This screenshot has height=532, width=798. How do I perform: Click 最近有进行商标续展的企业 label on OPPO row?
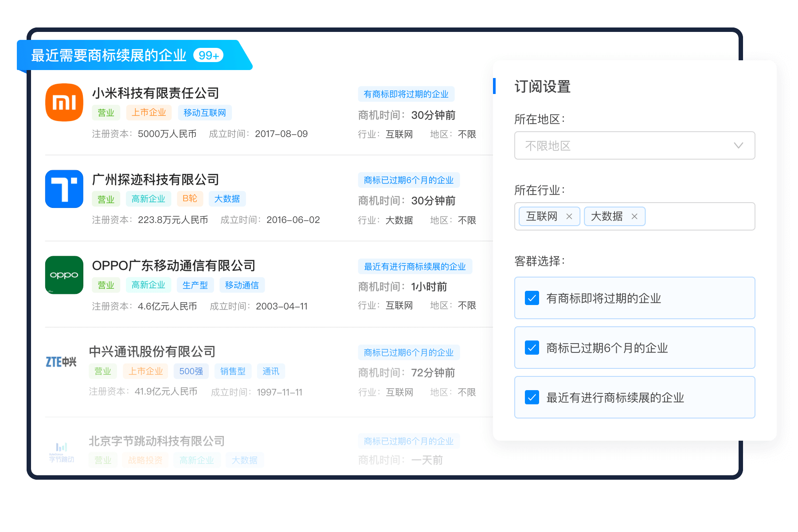pos(415,266)
